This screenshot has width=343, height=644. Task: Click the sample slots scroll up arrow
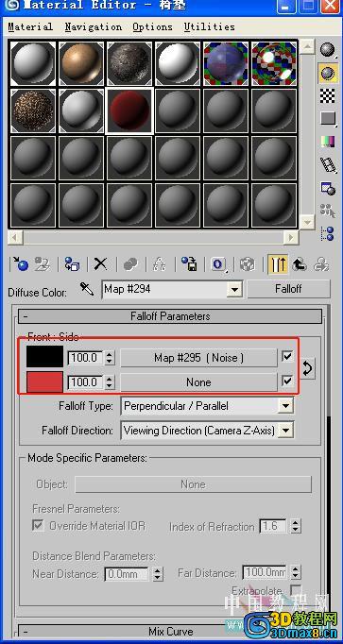pos(307,46)
